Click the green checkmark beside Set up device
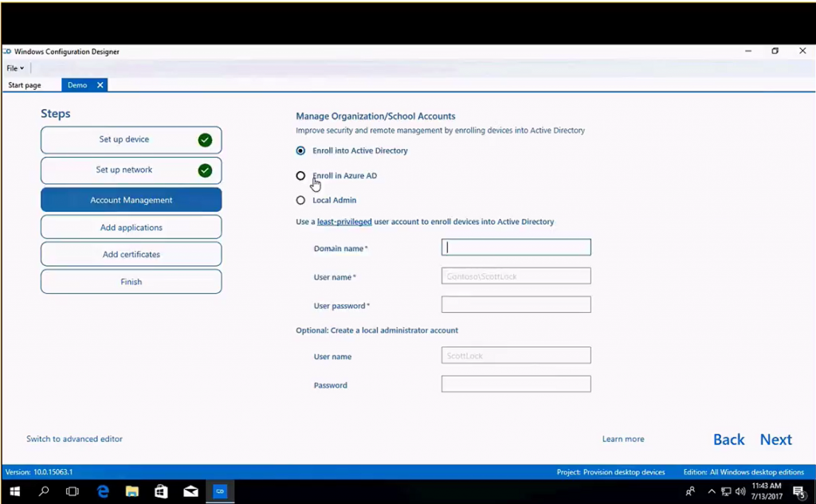 point(205,140)
